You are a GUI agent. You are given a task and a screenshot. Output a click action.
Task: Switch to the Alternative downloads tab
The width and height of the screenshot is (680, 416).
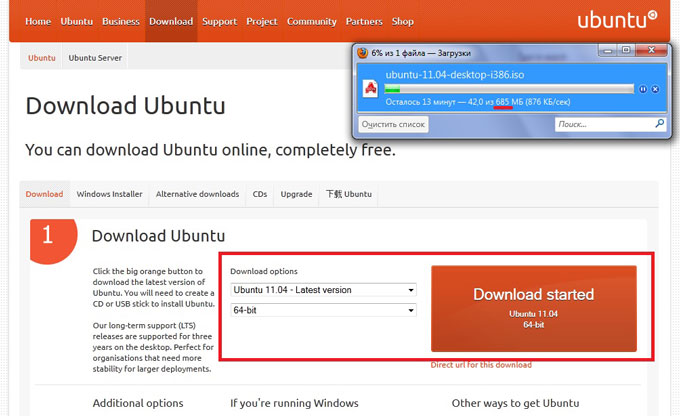(x=197, y=194)
